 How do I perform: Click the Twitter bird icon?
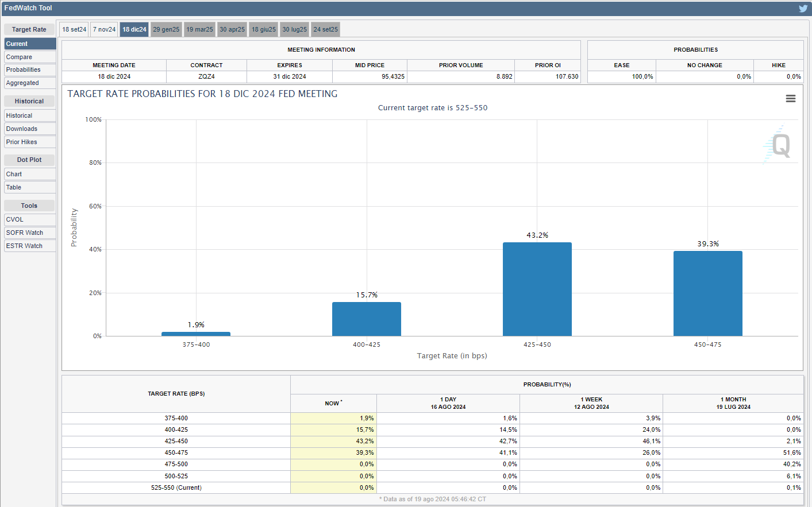coord(803,9)
